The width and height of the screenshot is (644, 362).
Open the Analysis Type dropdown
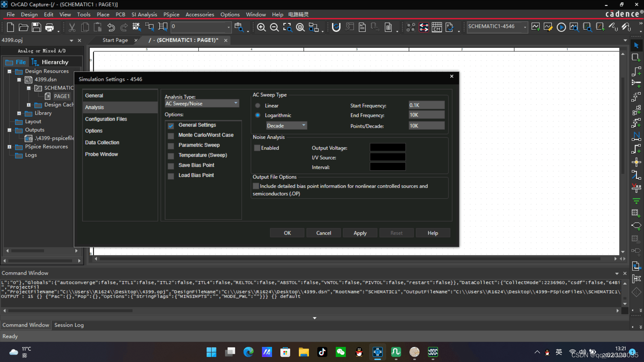202,104
